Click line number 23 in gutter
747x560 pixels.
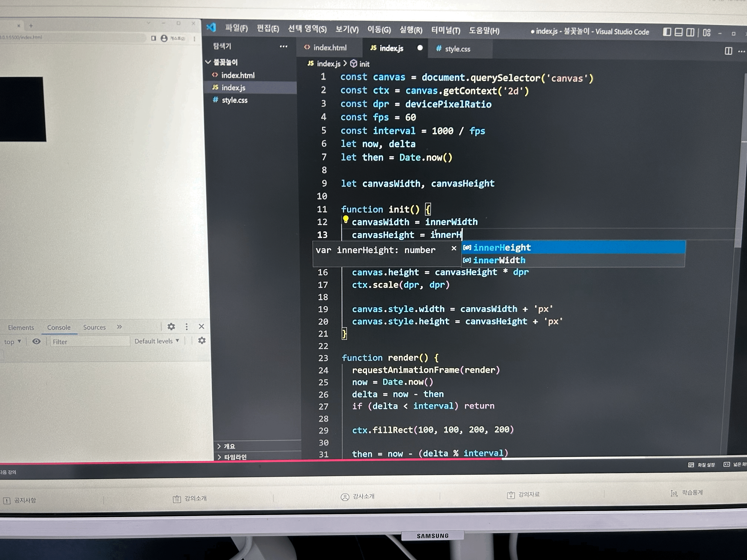pyautogui.click(x=323, y=358)
